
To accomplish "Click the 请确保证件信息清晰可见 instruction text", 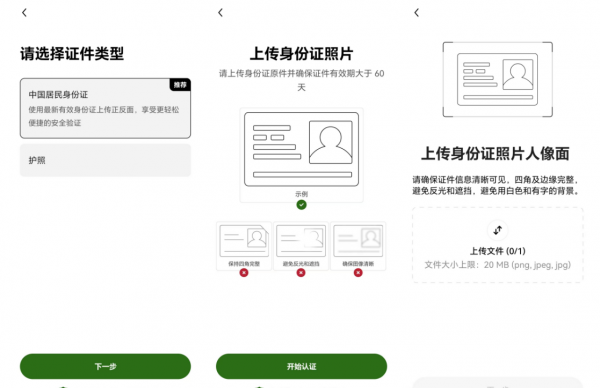I will point(496,185).
